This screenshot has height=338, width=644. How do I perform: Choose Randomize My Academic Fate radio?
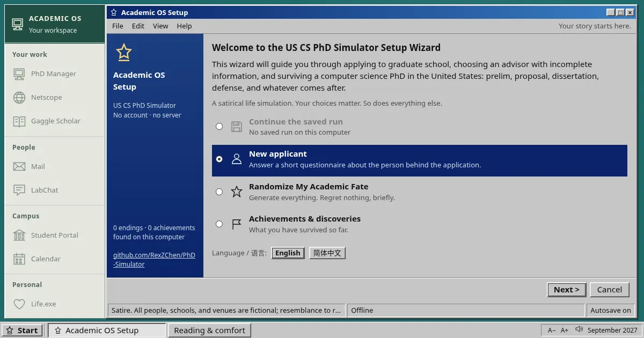click(x=219, y=192)
